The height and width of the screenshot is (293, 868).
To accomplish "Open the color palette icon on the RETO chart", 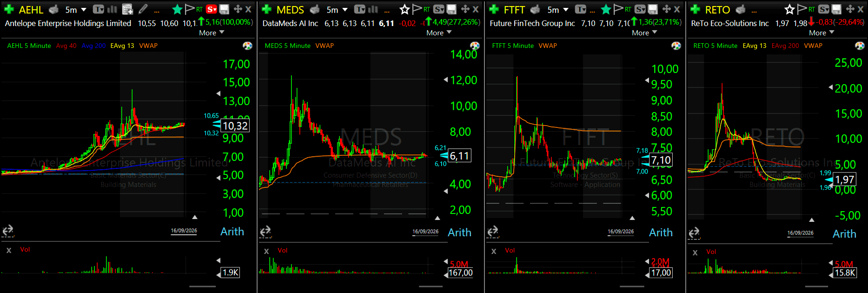I will pyautogui.click(x=860, y=46).
